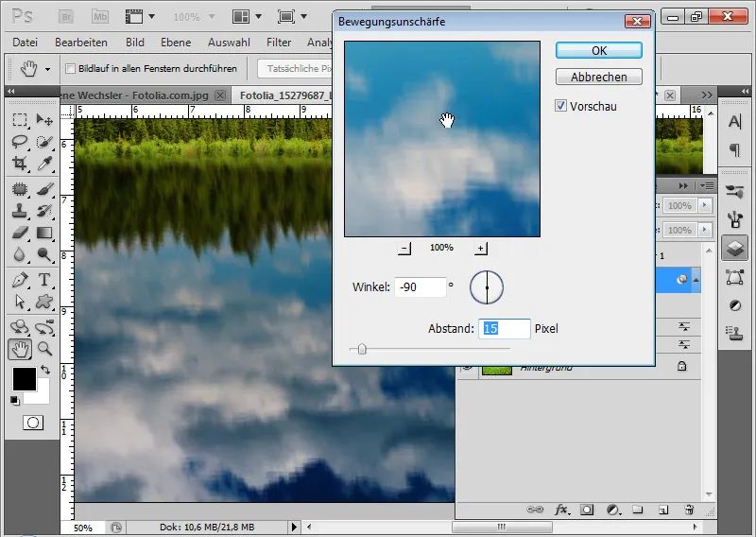Open the layer opacity 100% dropdown arrow
Image resolution: width=756 pixels, height=537 pixels.
pos(705,205)
